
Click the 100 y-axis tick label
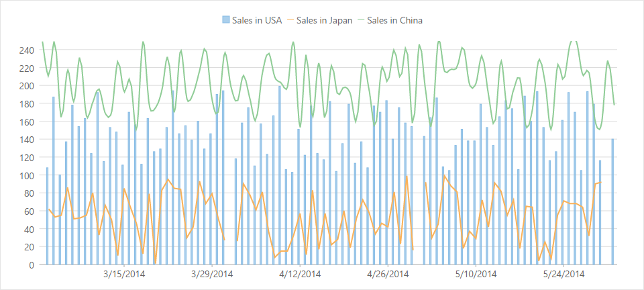[x=26, y=175]
